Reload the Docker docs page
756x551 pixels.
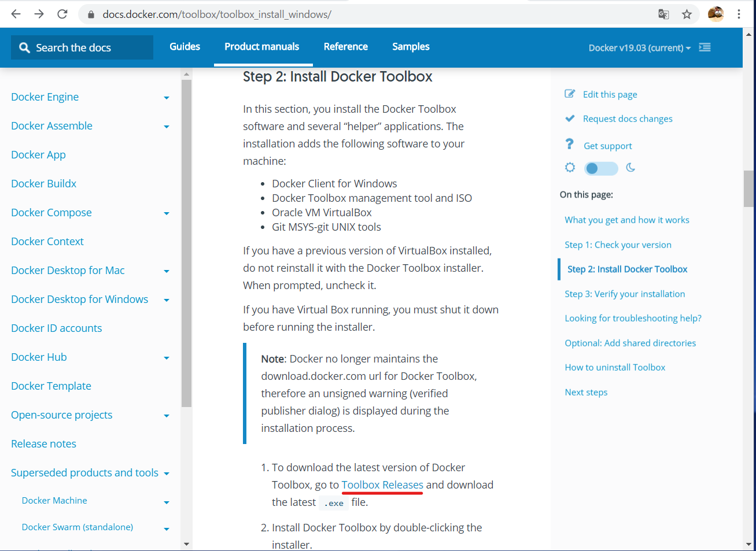[x=62, y=14]
